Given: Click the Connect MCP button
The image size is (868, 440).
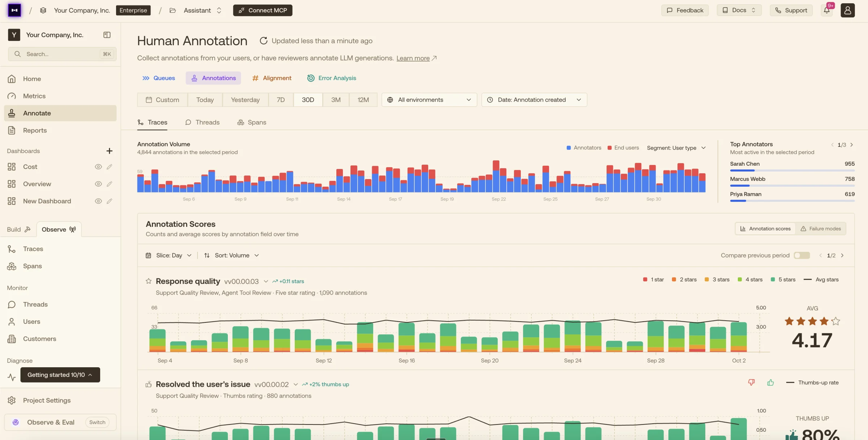Looking at the screenshot, I should click(263, 10).
